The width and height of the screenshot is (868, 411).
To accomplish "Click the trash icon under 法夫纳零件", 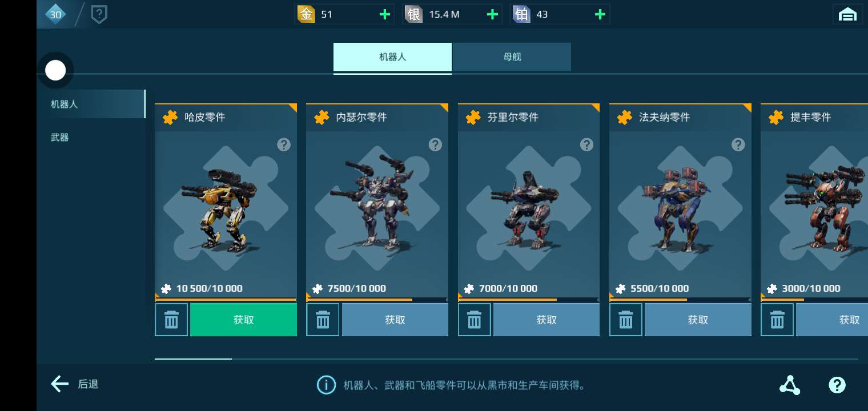I will click(626, 320).
